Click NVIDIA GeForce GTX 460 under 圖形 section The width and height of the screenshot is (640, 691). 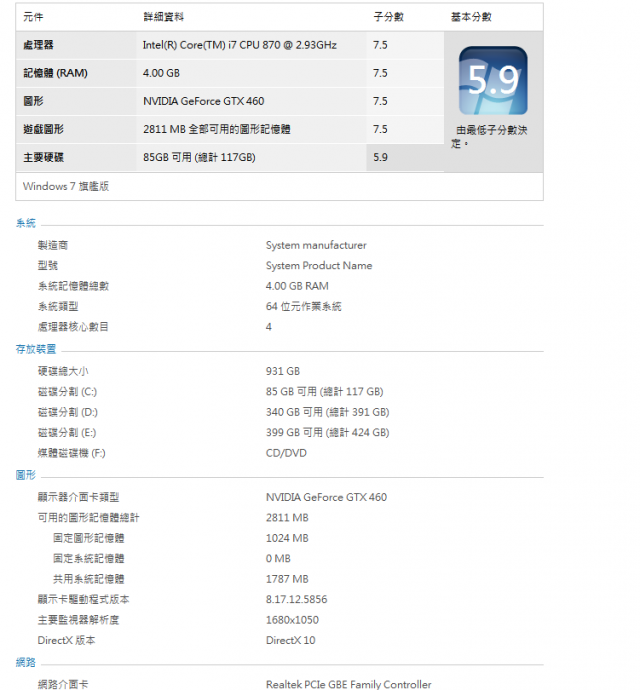(326, 498)
